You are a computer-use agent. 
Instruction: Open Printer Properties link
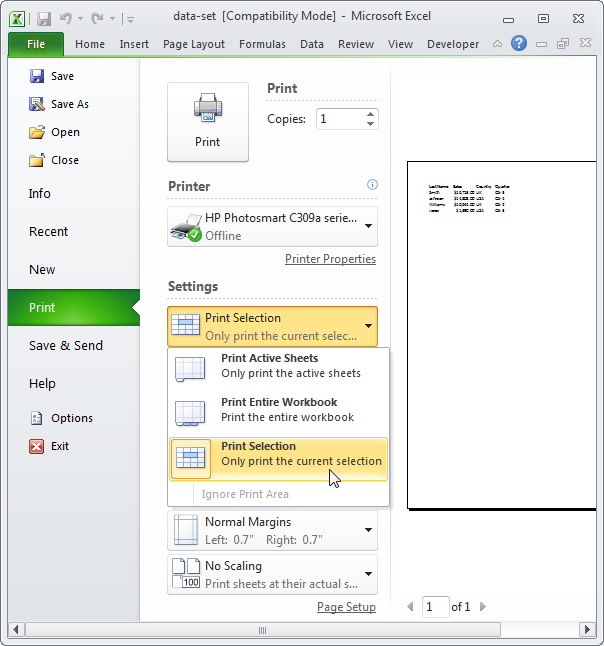coord(330,259)
